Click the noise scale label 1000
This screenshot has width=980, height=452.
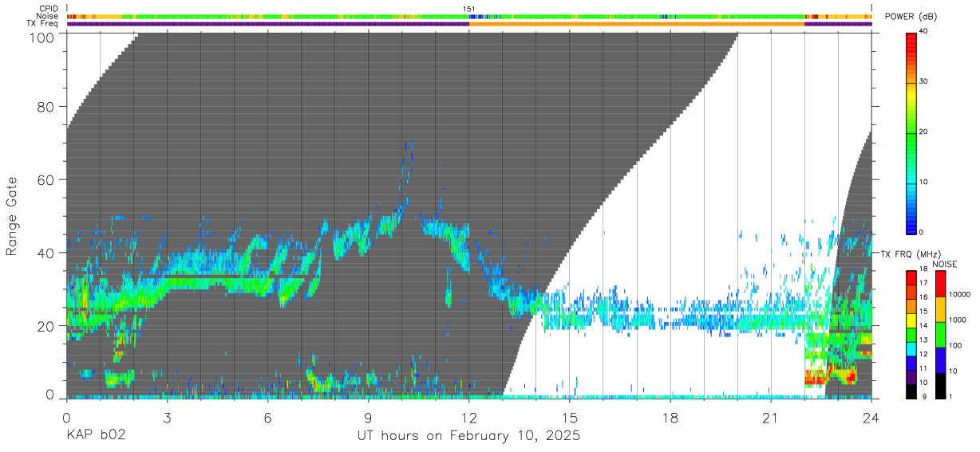[x=958, y=320]
